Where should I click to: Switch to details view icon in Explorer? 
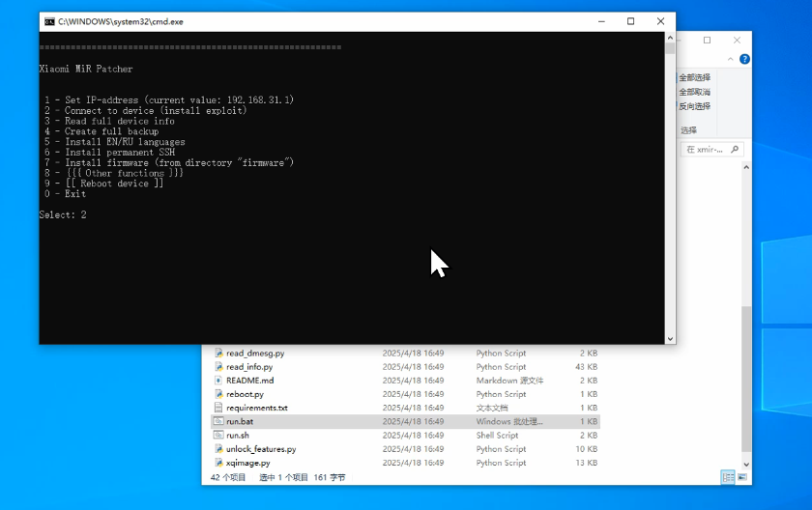pyautogui.click(x=728, y=477)
